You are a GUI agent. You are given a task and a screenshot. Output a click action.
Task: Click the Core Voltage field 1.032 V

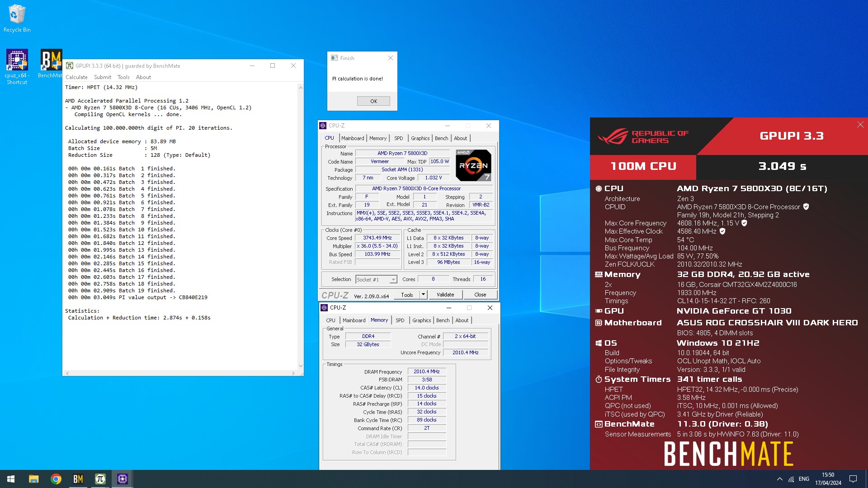point(433,178)
